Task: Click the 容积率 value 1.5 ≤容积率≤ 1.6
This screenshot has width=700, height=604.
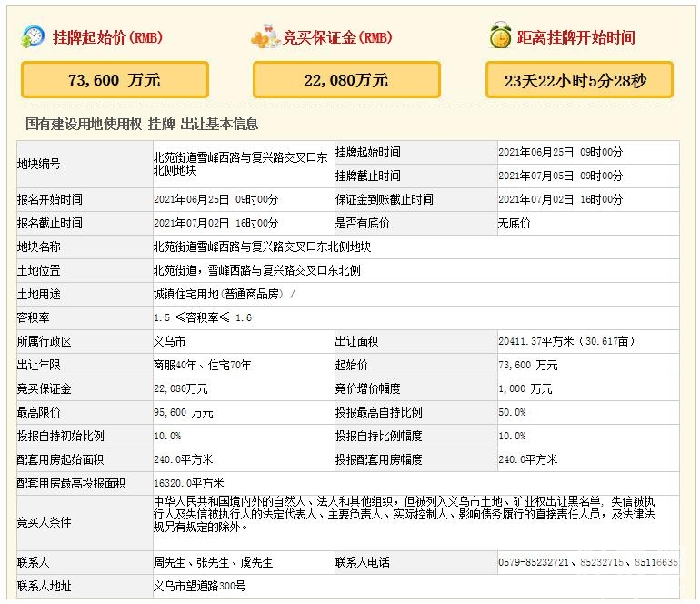Action: [203, 317]
